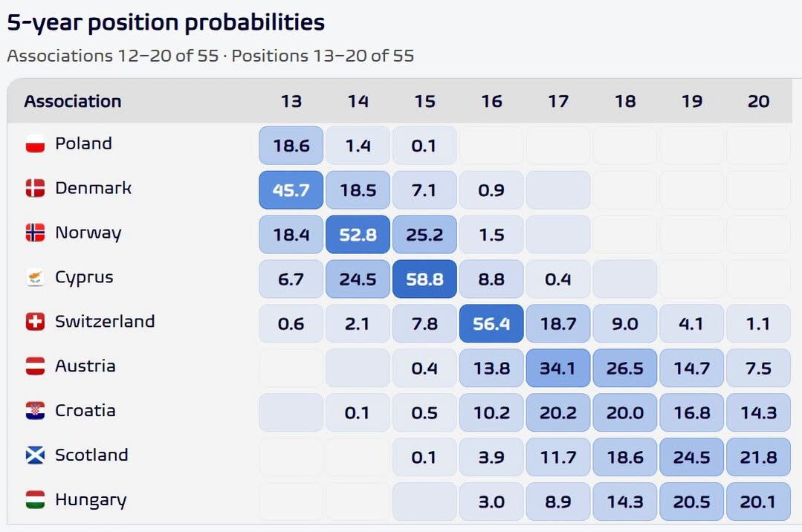Click the Poland flag icon
Image resolution: width=802 pixels, height=532 pixels.
point(35,143)
